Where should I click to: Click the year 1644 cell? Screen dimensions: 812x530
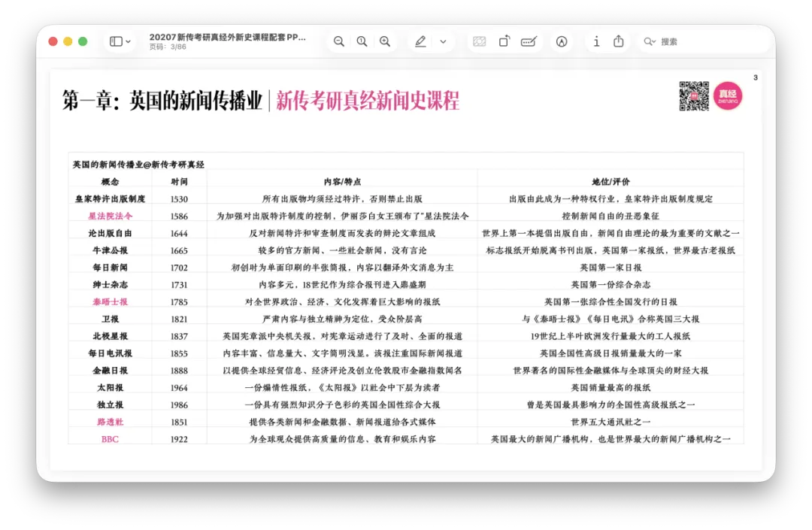click(x=179, y=233)
